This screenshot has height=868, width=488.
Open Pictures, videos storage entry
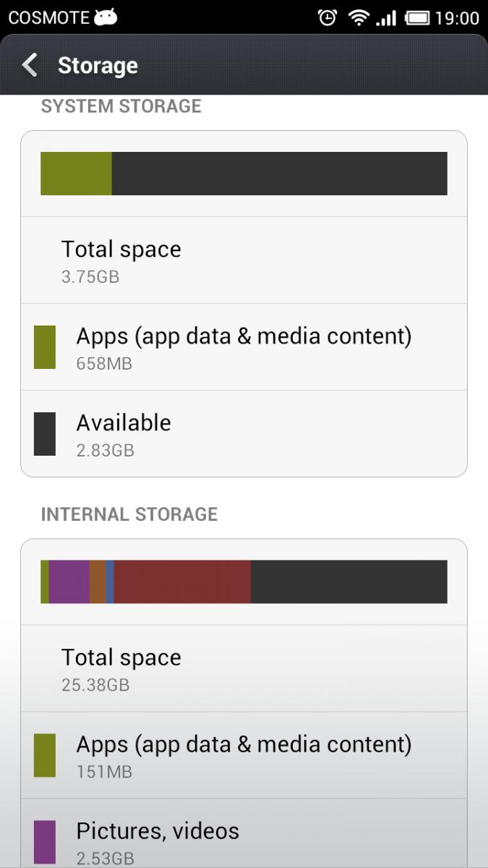(244, 839)
